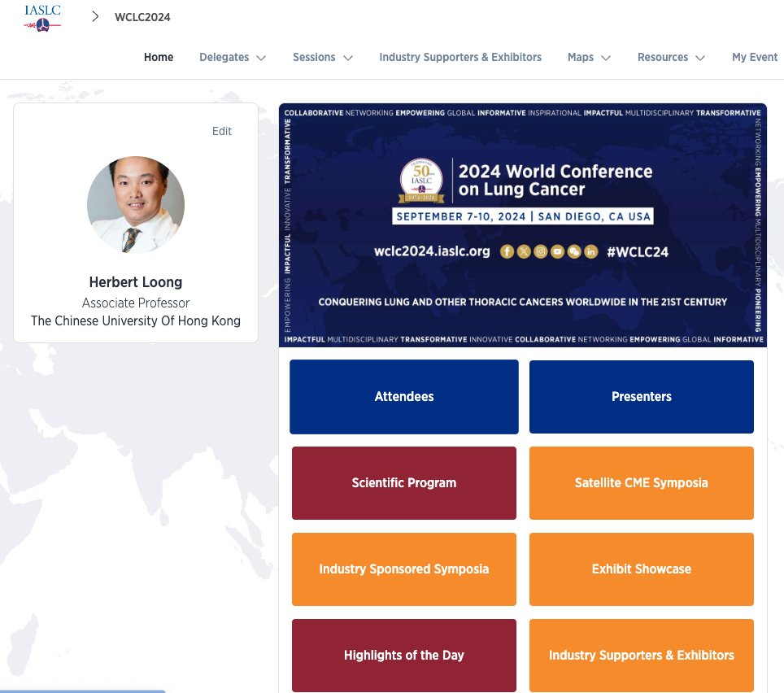Open the IASLC logo home link
The height and width of the screenshot is (693, 784).
(x=42, y=18)
